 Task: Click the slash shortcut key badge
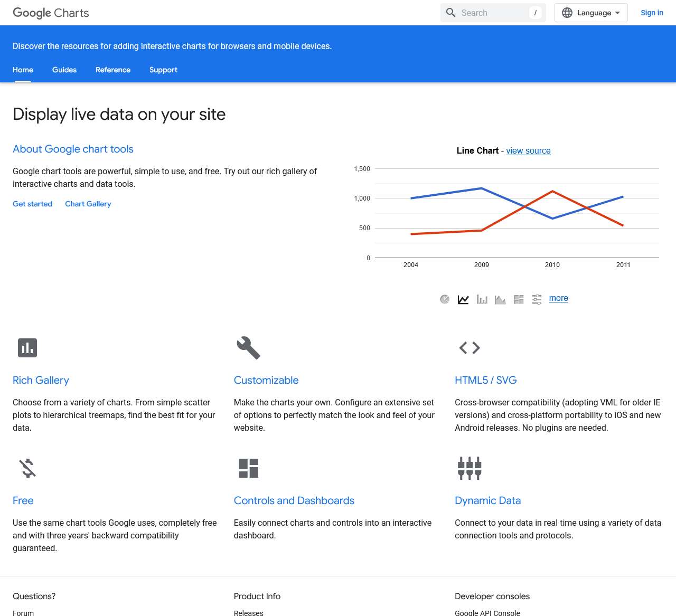(x=535, y=13)
